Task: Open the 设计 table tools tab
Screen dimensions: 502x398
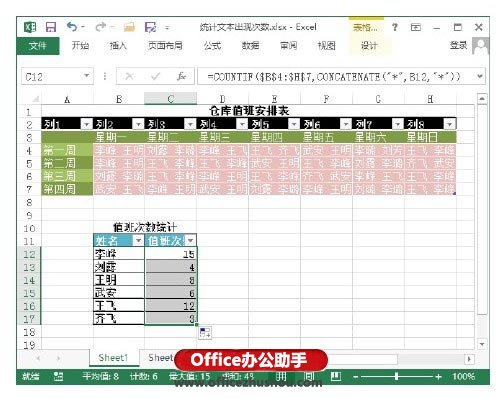Action: tap(369, 46)
